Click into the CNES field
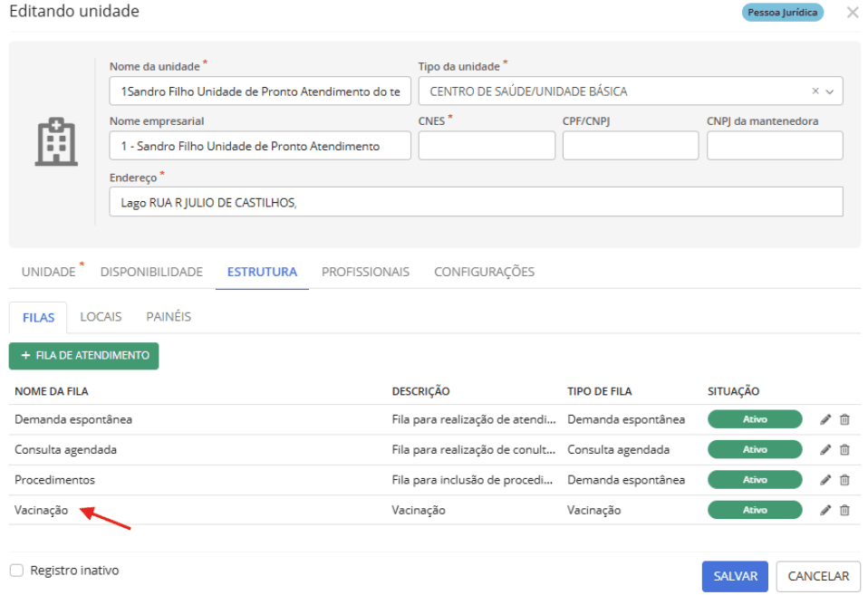This screenshot has width=868, height=595. click(487, 146)
